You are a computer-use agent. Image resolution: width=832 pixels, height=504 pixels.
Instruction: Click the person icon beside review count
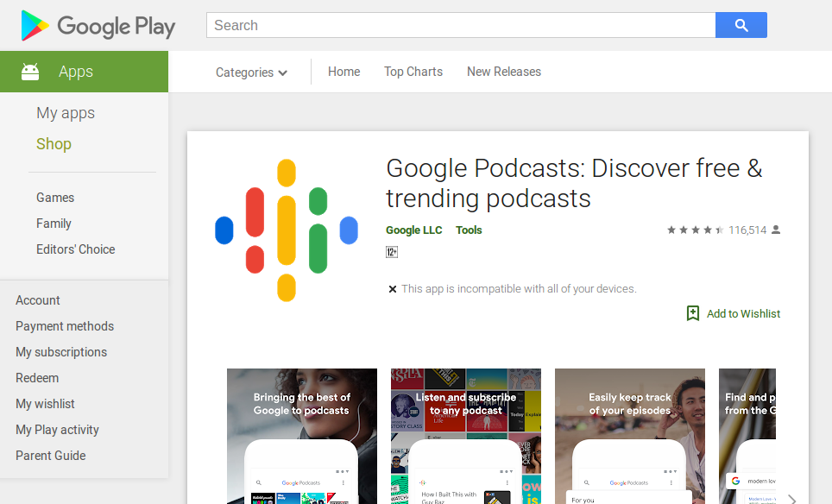[776, 230]
